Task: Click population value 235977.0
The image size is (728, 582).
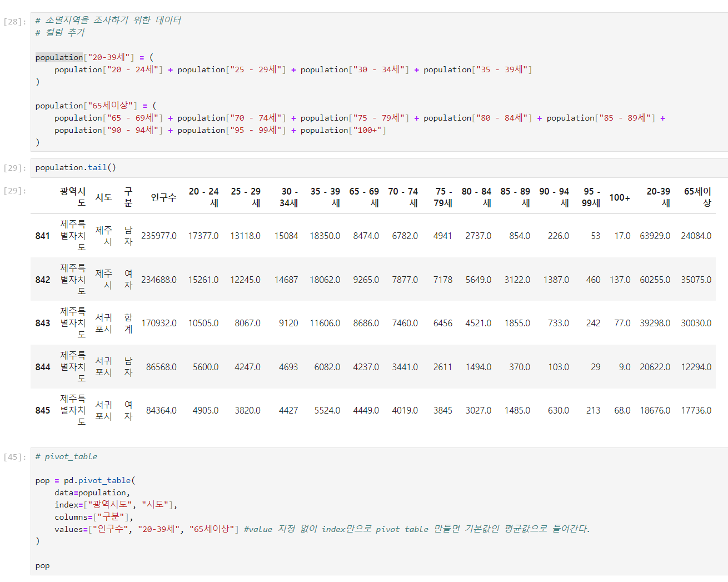Action: coord(159,236)
